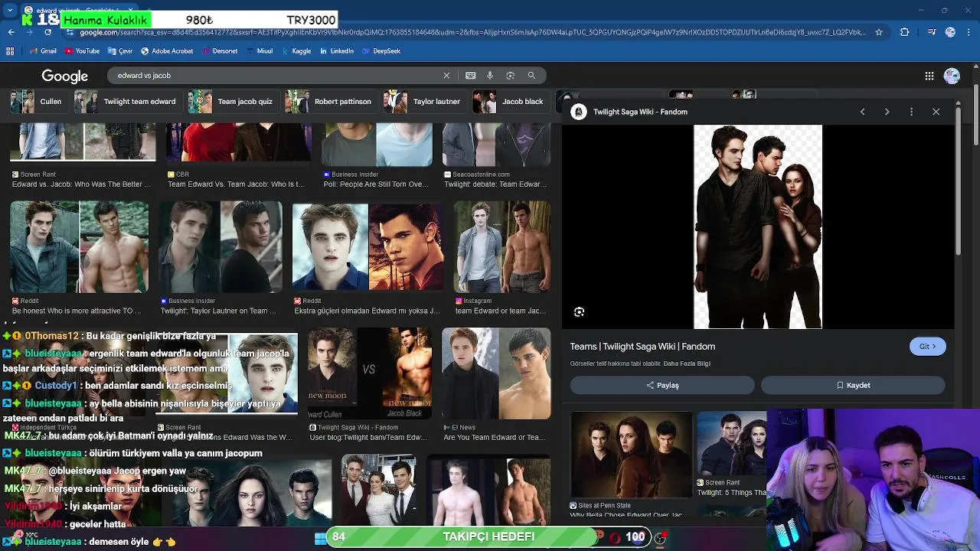Close the image preview panel
The width and height of the screenshot is (980, 551).
coord(936,112)
